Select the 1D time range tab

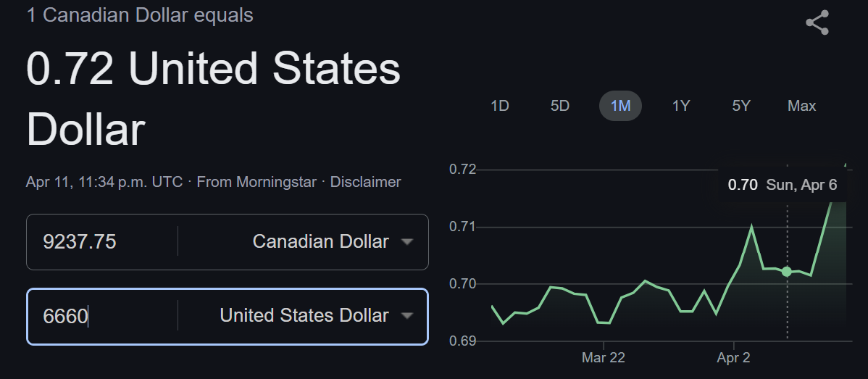pyautogui.click(x=500, y=106)
